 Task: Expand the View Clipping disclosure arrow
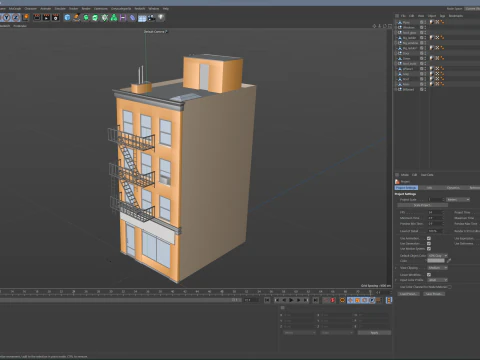pos(396,268)
